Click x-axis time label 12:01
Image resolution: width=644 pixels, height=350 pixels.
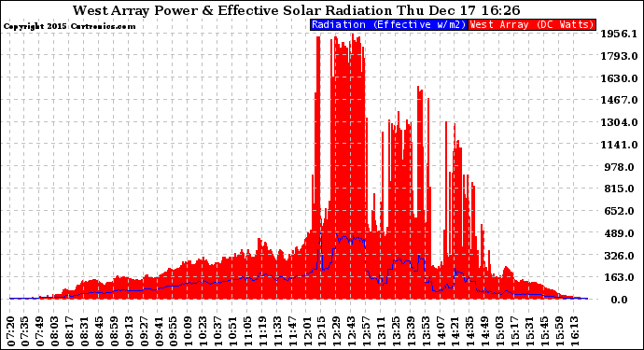point(307,331)
